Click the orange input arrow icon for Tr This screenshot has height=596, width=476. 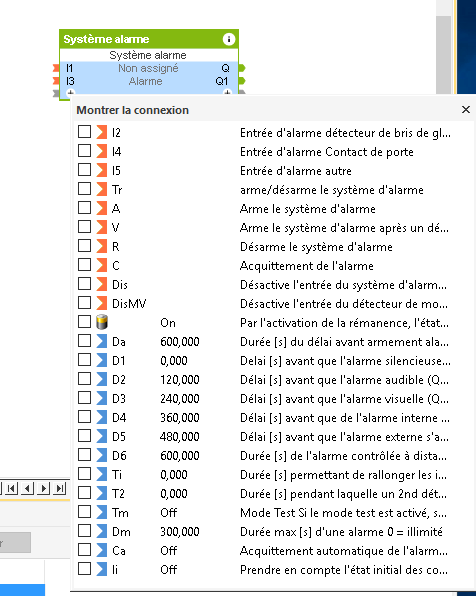tap(102, 189)
